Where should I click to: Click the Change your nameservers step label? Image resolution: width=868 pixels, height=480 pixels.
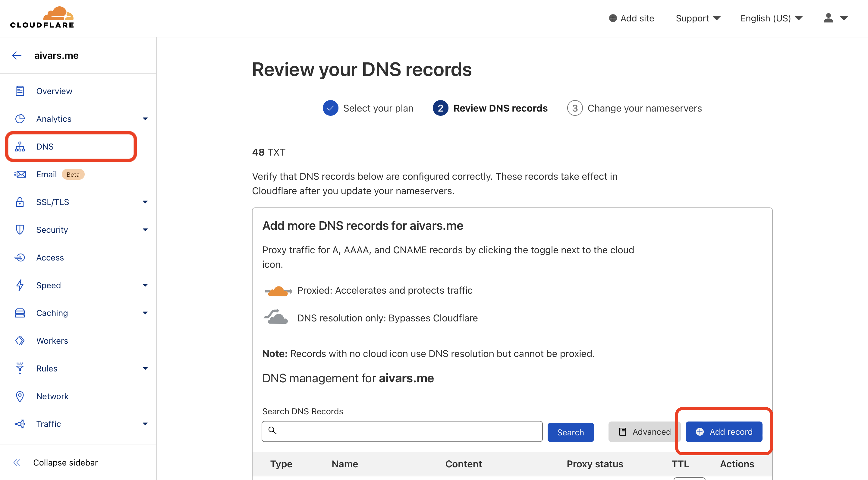click(x=645, y=108)
